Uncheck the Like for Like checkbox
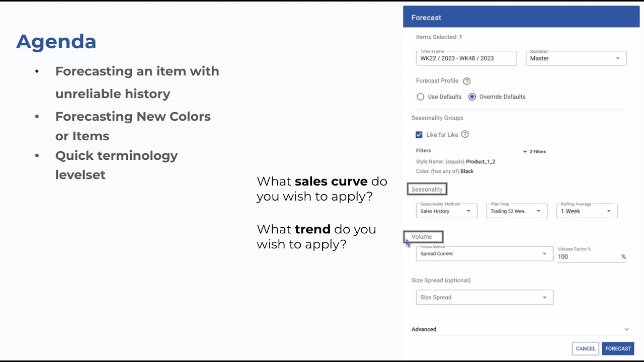The height and width of the screenshot is (362, 644). [x=419, y=135]
